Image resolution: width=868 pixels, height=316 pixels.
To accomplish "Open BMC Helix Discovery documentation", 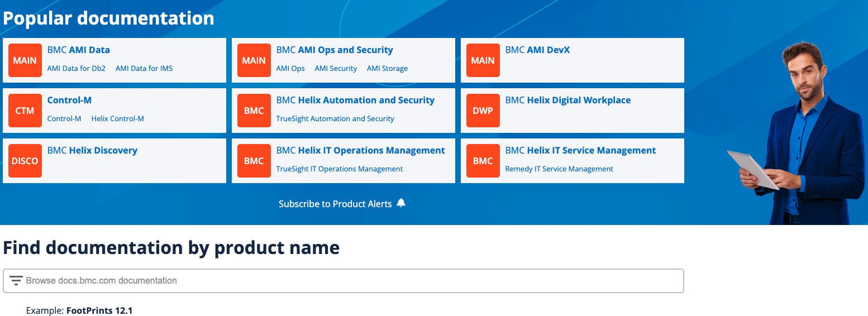I will tap(92, 150).
